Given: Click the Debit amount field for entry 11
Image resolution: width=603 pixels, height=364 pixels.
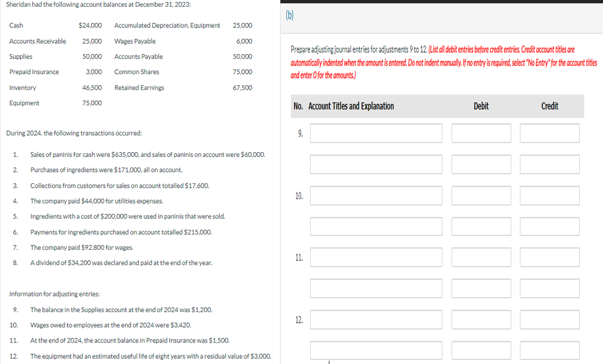Looking at the screenshot, I should pyautogui.click(x=481, y=257).
